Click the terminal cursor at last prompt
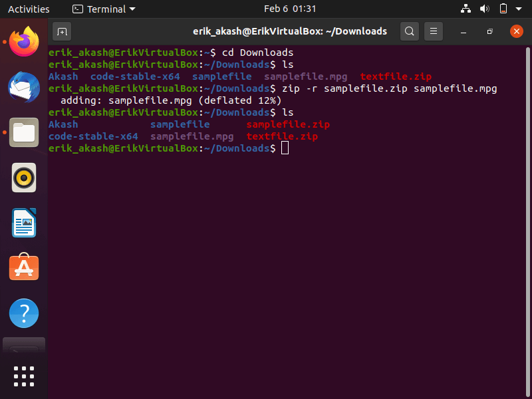Viewport: 532px width, 399px height. click(x=285, y=148)
